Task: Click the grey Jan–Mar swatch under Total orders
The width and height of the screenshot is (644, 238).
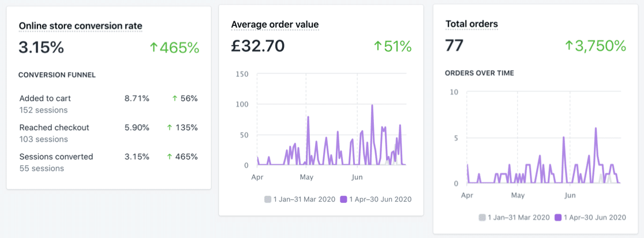Action: [x=482, y=218]
